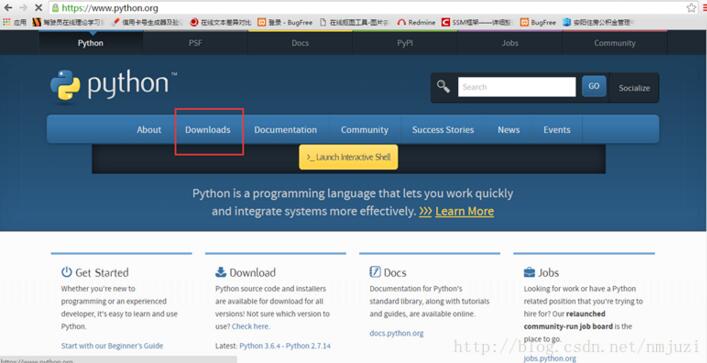Click the Docs section document icon

point(375,272)
